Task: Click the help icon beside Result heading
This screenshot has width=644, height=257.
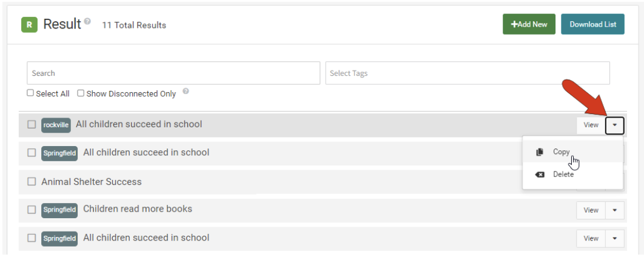Action: [x=87, y=21]
